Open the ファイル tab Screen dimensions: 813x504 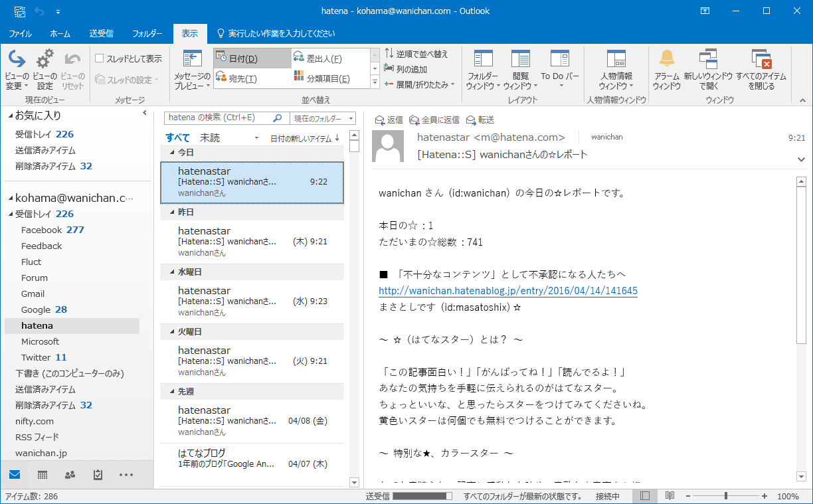click(20, 33)
